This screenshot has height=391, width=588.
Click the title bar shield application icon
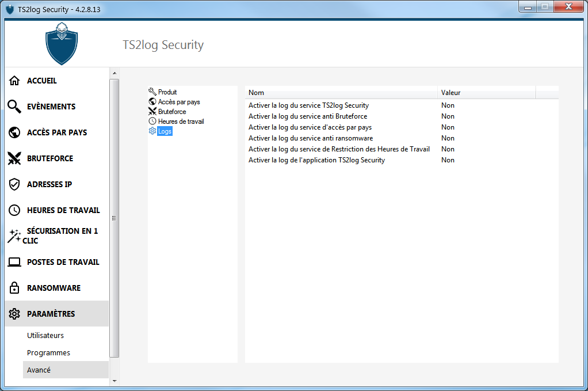10,9
